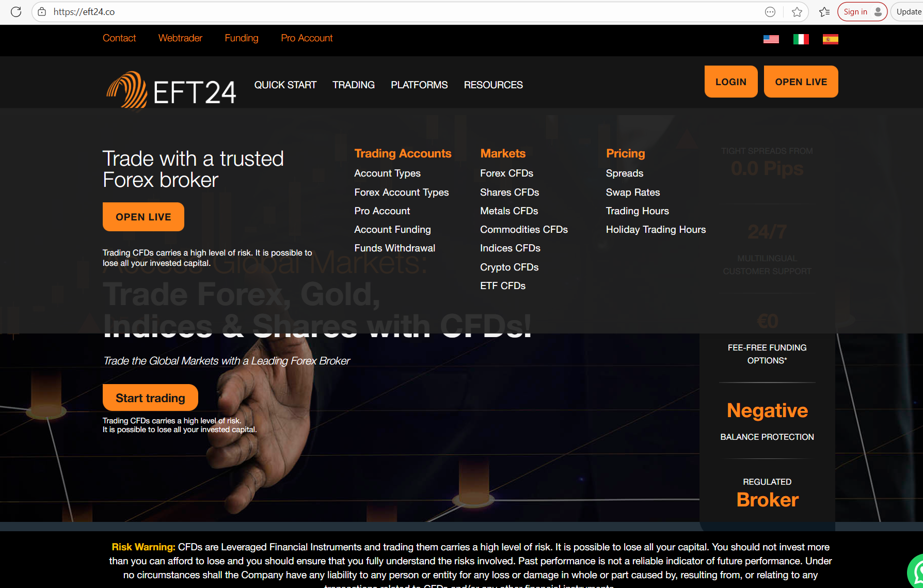Select the US flag language icon

coord(771,39)
